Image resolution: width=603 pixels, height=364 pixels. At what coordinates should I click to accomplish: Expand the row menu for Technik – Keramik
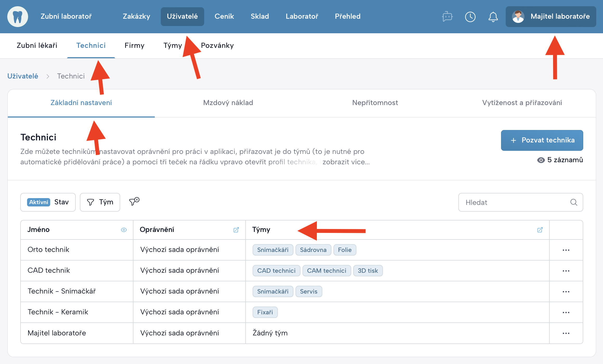[x=566, y=313]
